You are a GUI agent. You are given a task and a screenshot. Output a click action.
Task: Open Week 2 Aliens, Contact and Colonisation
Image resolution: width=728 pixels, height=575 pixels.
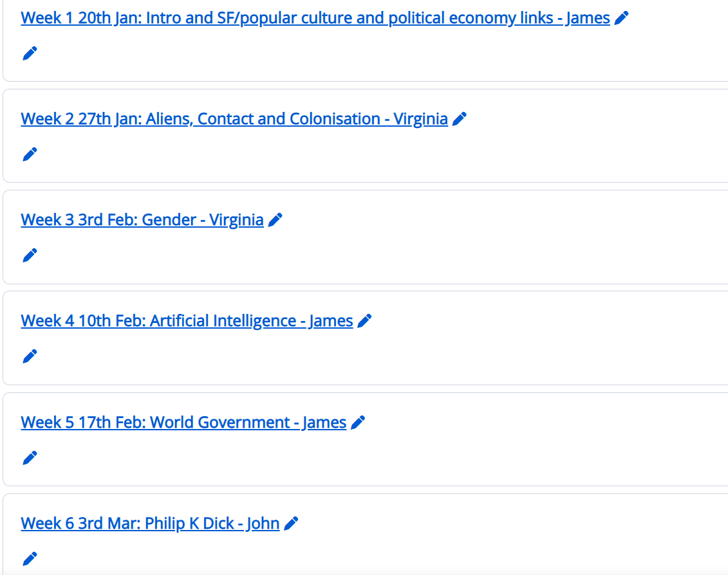pos(234,119)
